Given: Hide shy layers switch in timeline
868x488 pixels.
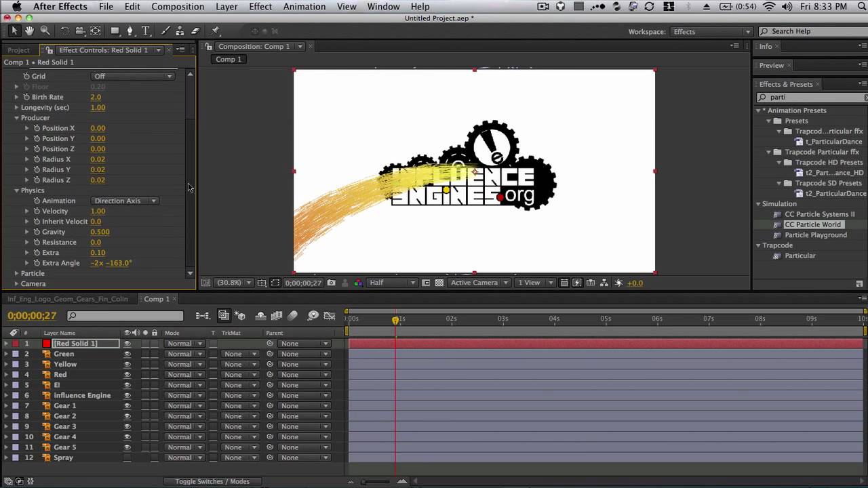Looking at the screenshot, I should tap(260, 316).
